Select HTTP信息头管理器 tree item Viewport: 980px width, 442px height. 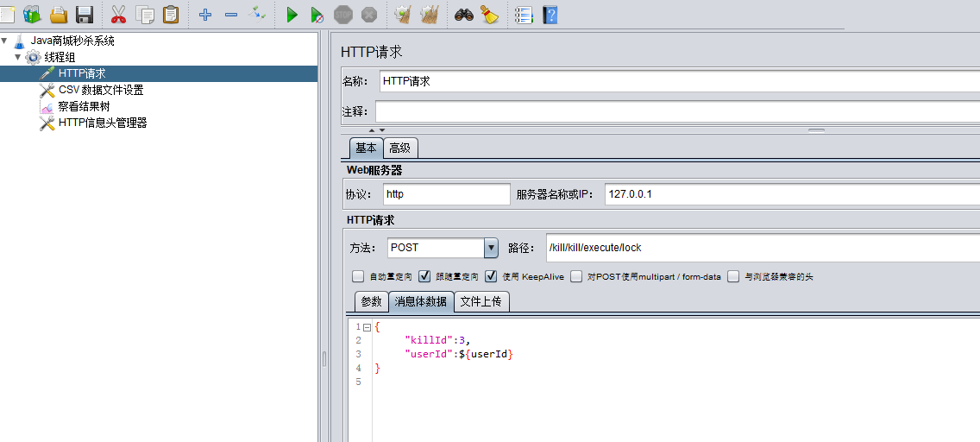click(x=103, y=123)
